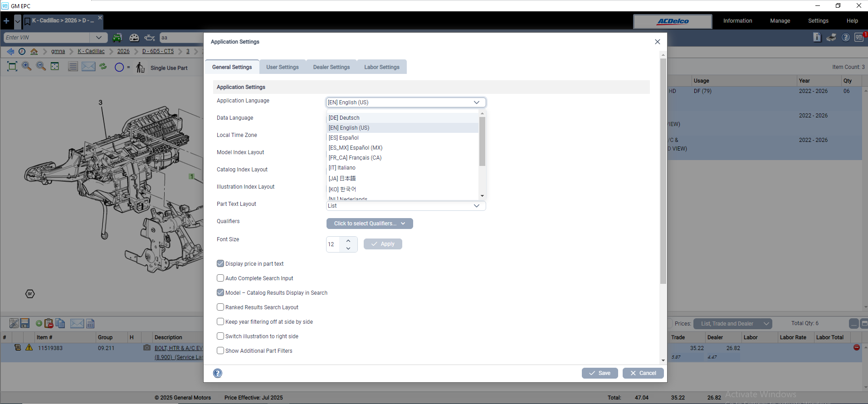
Task: Click the save floppy disk icon
Action: pyautogui.click(x=25, y=323)
